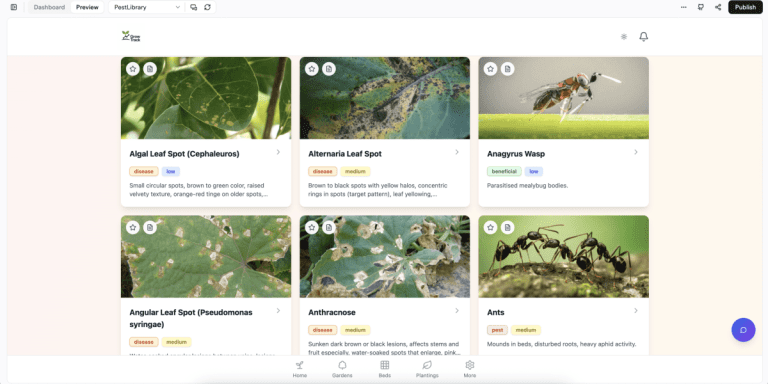Viewport: 768px width, 384px height.
Task: Open Ants card title
Action: [x=496, y=312]
